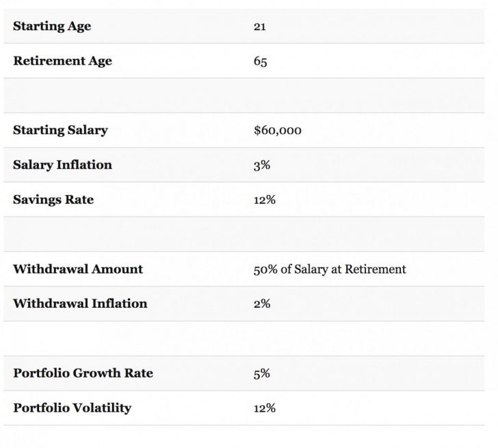Click the blank row above Starting Salary
The width and height of the screenshot is (498, 448).
[x=249, y=96]
